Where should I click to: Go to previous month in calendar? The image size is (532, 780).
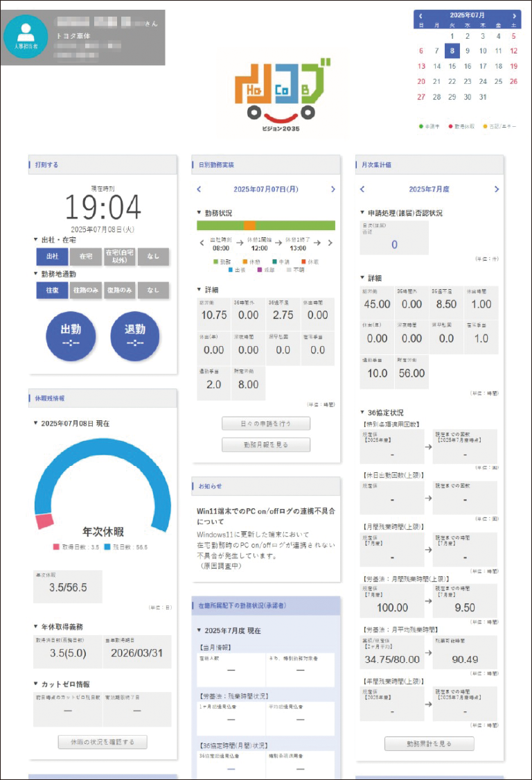[420, 16]
